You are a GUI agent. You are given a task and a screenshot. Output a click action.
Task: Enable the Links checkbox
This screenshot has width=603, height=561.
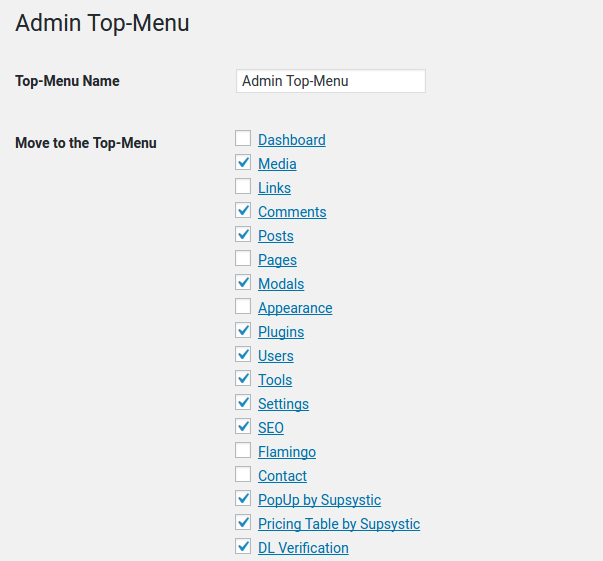pos(243,186)
